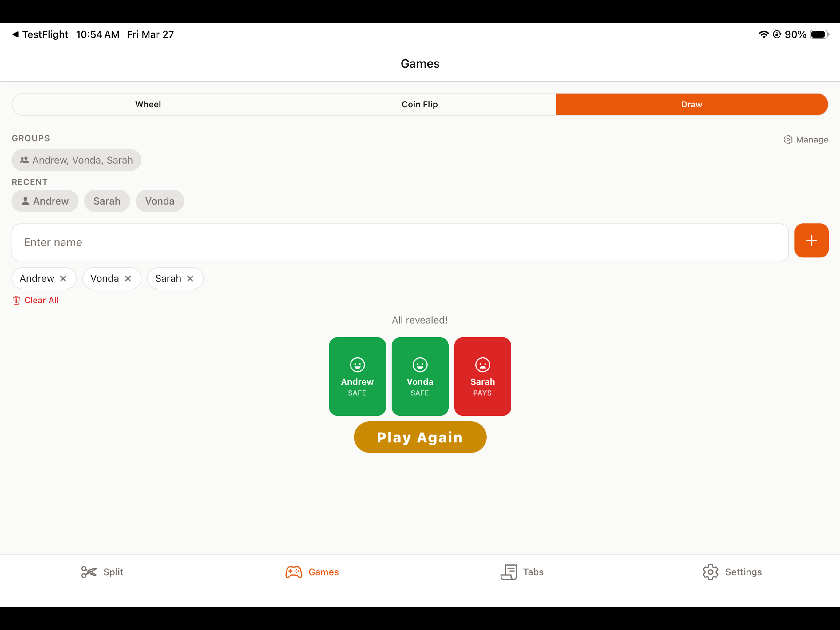Go back to TestFlight app
Viewport: 840px width, 630px height.
click(40, 34)
